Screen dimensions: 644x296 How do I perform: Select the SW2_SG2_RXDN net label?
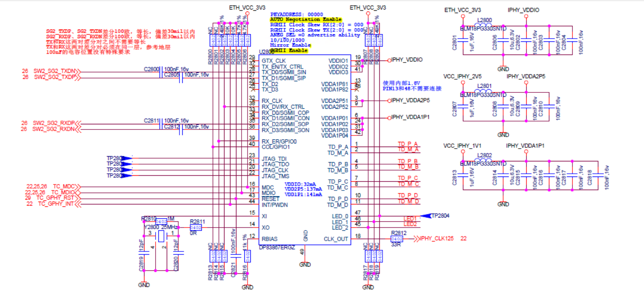coord(53,129)
